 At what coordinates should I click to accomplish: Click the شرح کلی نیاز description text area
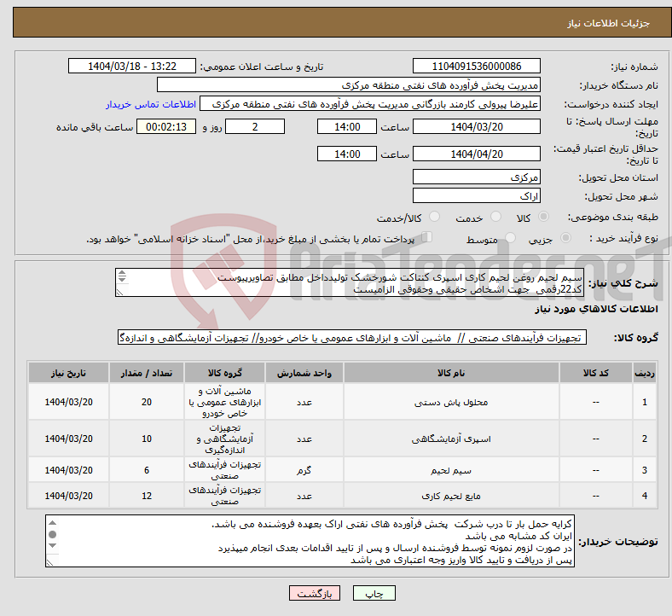coord(350,282)
